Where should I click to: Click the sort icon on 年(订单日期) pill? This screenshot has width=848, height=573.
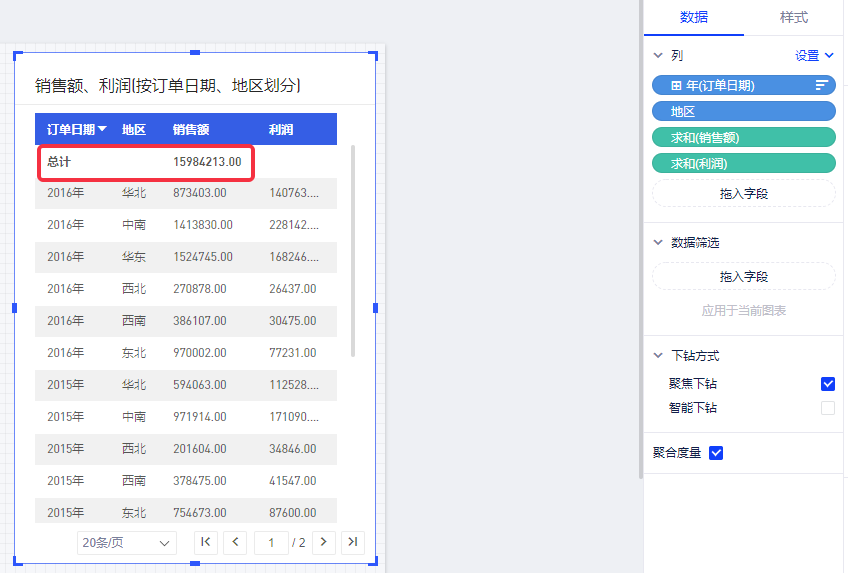822,86
